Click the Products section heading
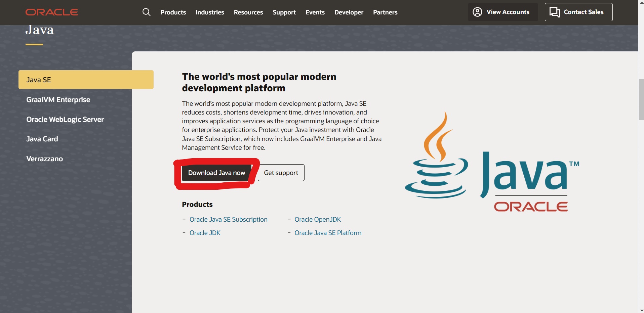The width and height of the screenshot is (644, 313). pos(197,205)
